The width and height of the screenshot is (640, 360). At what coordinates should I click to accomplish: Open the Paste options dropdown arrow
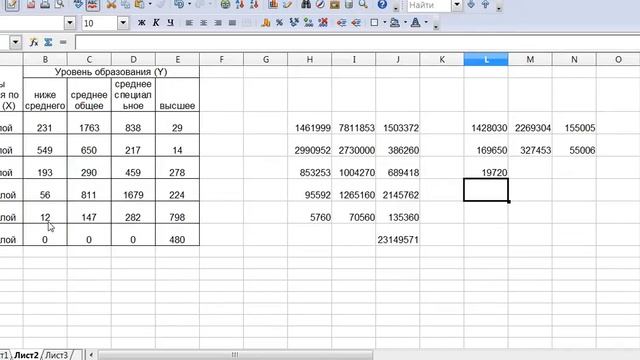tap(150, 4)
